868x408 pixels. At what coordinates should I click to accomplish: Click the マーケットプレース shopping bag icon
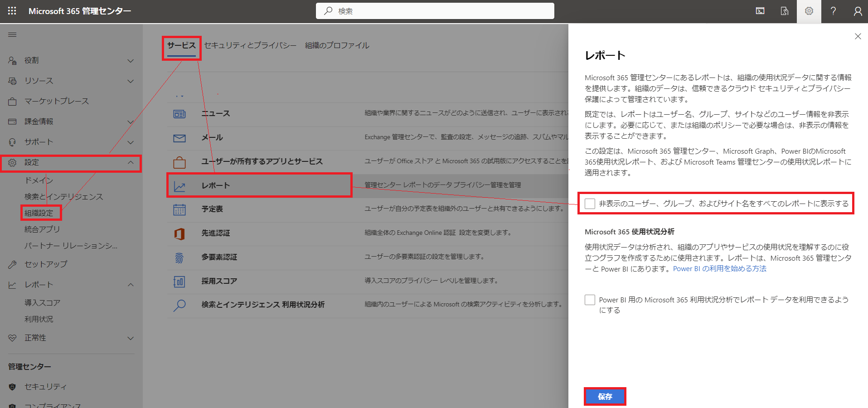[x=12, y=101]
